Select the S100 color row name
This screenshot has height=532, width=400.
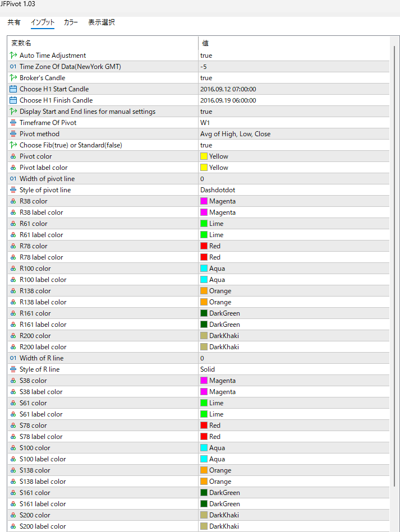(35, 447)
